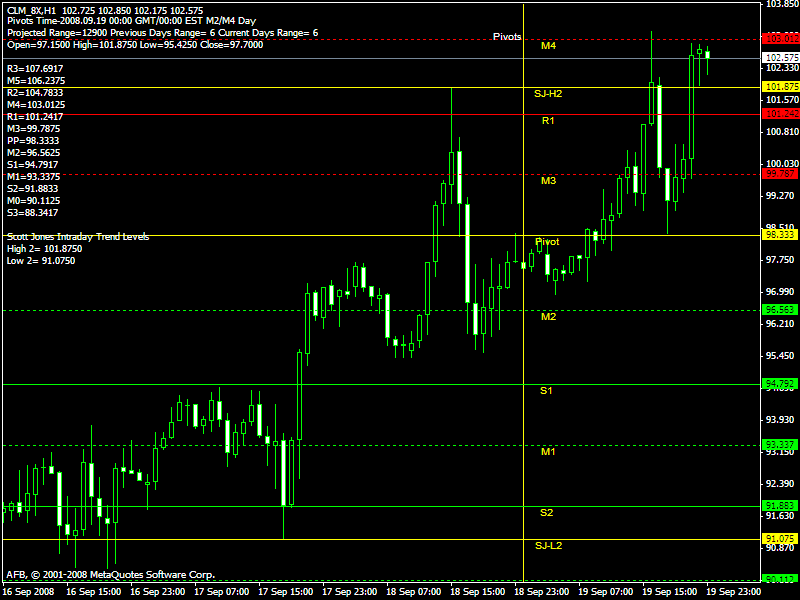This screenshot has height=600, width=800.
Task: Click the M4 pivot level label
Action: point(548,46)
